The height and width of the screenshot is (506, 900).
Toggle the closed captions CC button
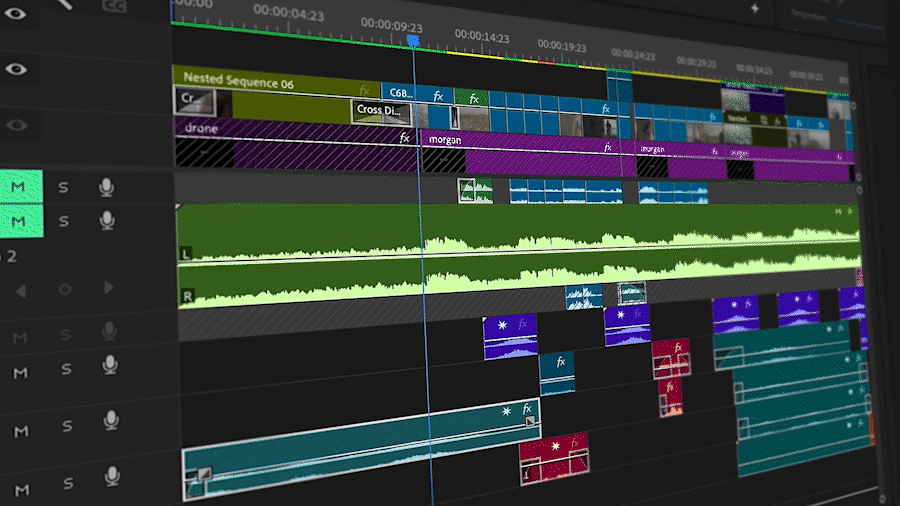click(114, 5)
